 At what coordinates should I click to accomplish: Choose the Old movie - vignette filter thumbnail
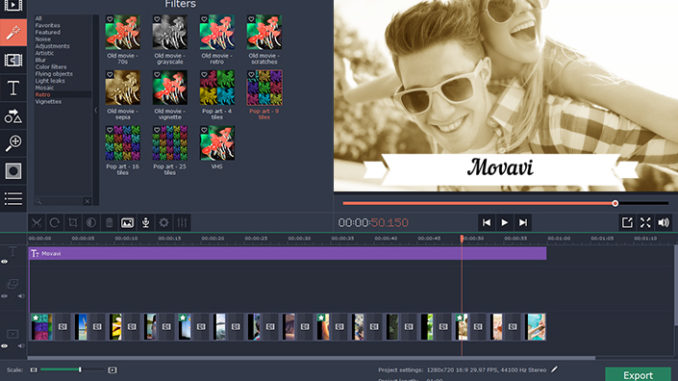[x=170, y=88]
